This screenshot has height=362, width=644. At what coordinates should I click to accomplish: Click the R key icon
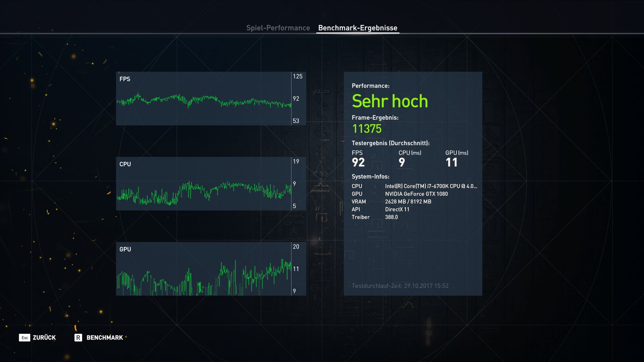pos(78,338)
